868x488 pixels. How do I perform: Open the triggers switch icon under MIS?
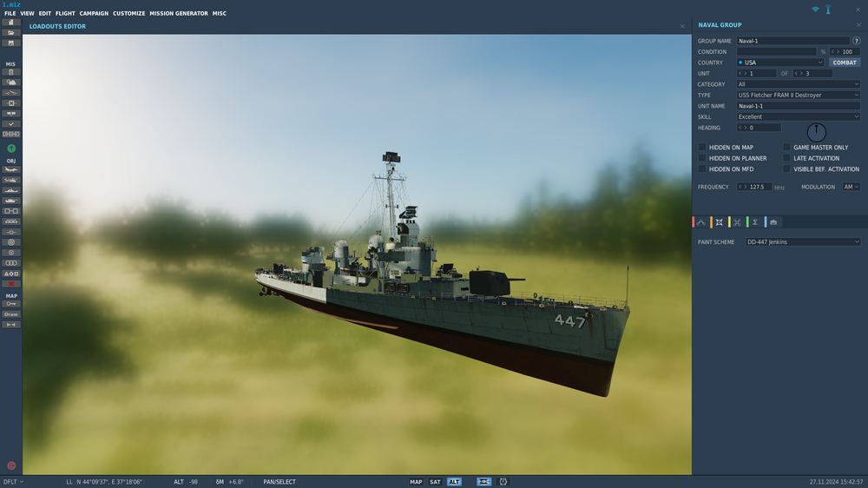click(10, 93)
